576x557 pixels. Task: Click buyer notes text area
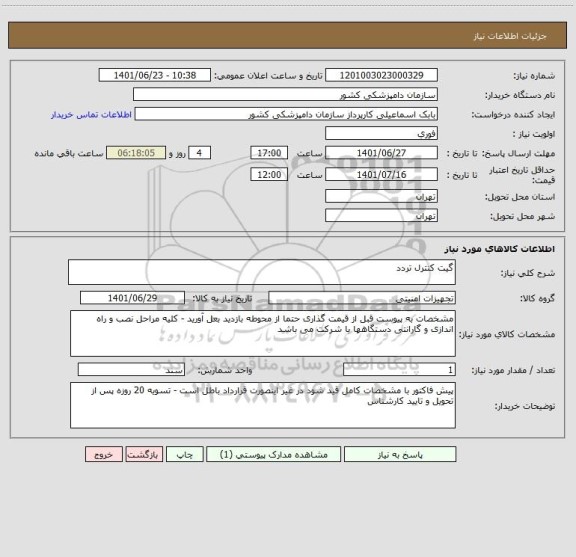click(x=263, y=405)
